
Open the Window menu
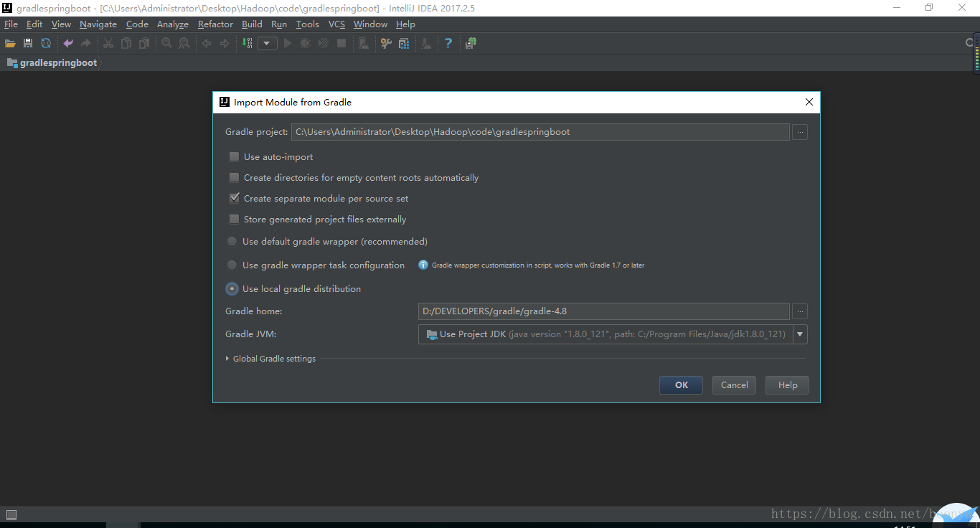click(370, 24)
